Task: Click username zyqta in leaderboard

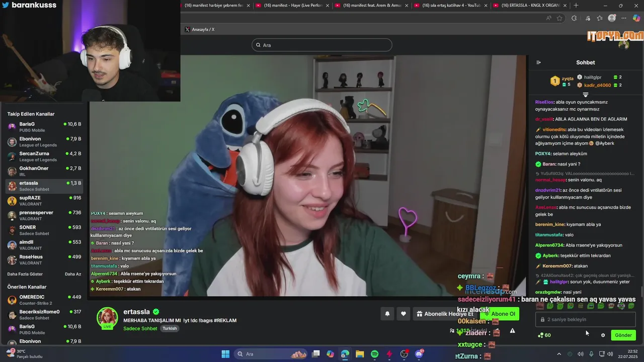Action: (x=568, y=78)
